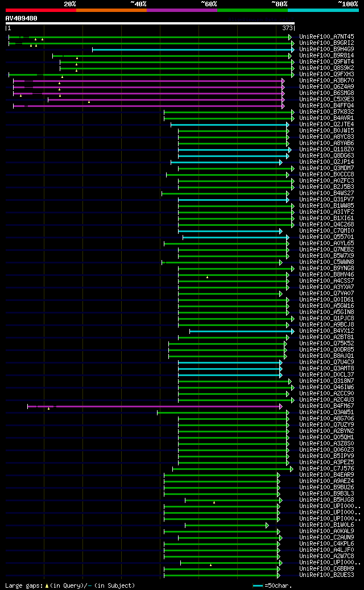
Task: Click the purple ~60% identity legend segment
Action: (x=182, y=10)
